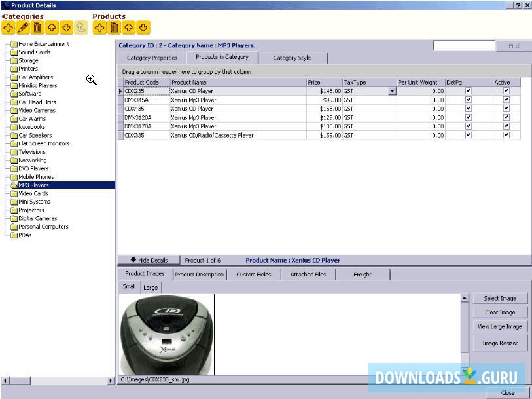The width and height of the screenshot is (532, 399).
Task: Move category down with arrow icon
Action: (x=66, y=28)
